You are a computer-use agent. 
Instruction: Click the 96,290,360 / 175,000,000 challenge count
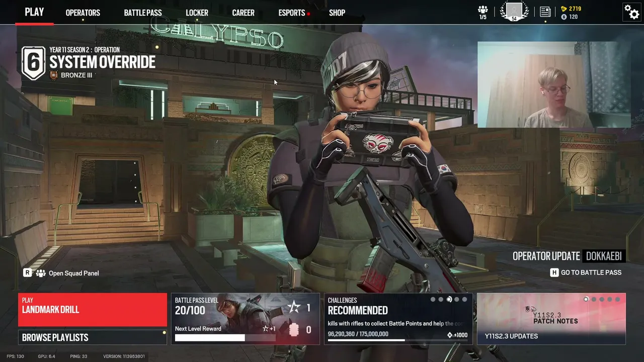point(358,334)
